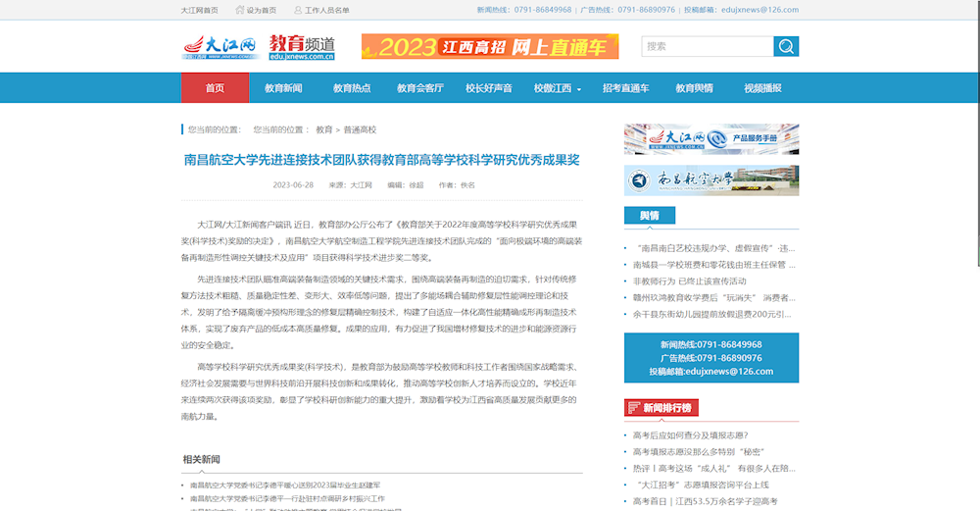Open the 非教师行为 已终止该宣传活动 headline
Viewport: 980px width, 511px height.
[689, 281]
